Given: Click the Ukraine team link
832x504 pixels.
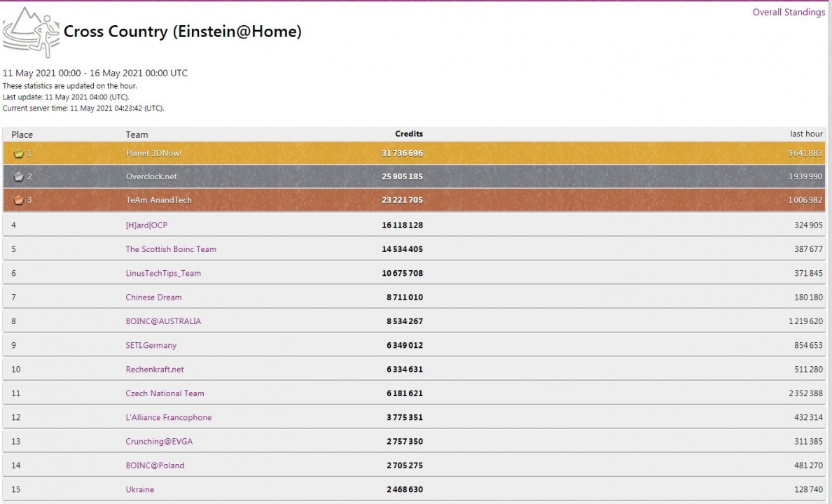Looking at the screenshot, I should 140,490.
